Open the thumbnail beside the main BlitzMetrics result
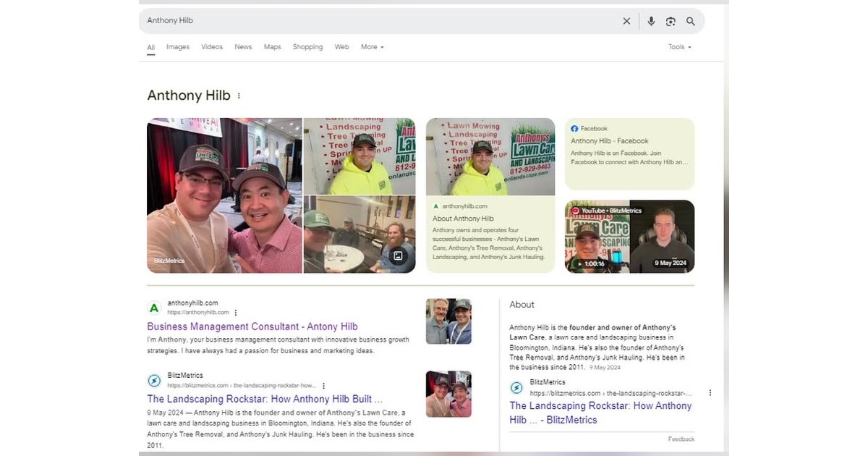Image resolution: width=868 pixels, height=456 pixels. click(448, 394)
